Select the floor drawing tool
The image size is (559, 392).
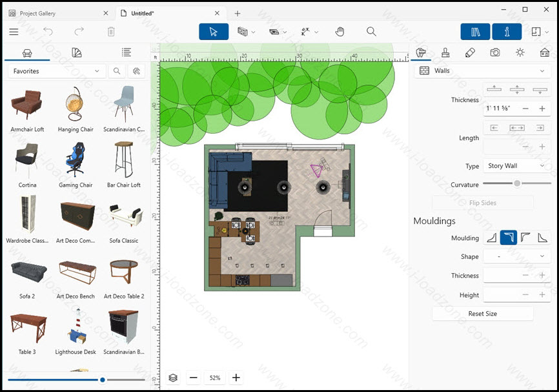(x=274, y=32)
